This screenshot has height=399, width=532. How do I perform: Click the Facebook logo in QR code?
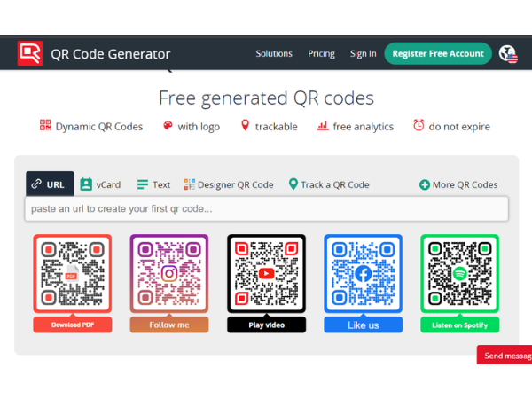(363, 273)
